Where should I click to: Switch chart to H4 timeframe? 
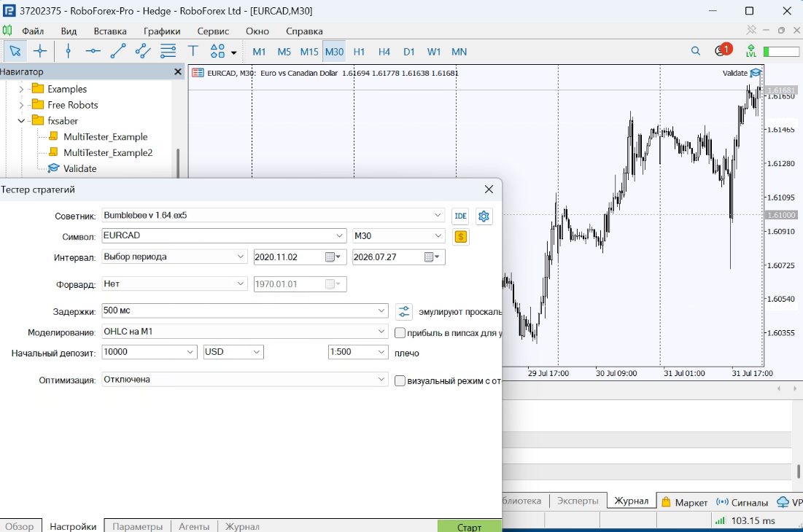point(384,52)
